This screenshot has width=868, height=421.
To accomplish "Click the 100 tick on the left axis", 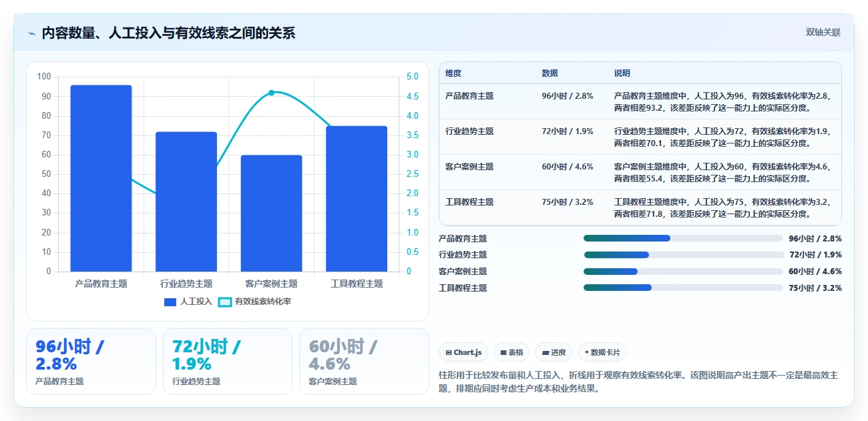I will coord(44,77).
